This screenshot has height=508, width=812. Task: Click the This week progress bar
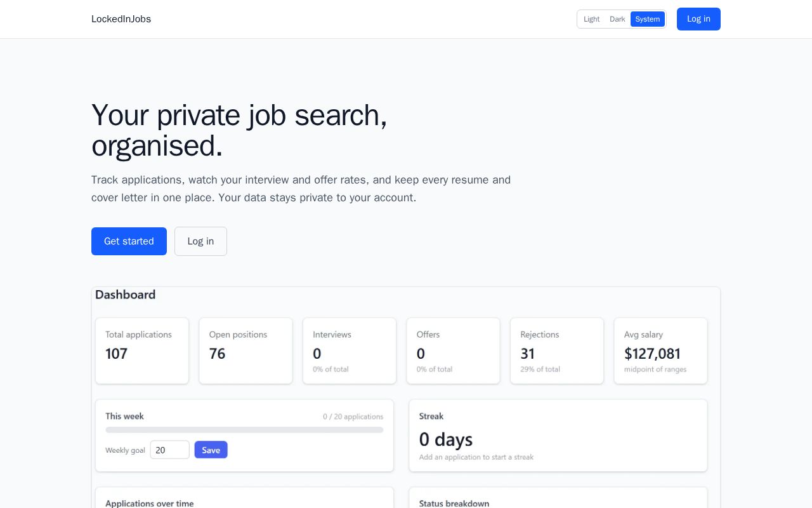coord(244,430)
